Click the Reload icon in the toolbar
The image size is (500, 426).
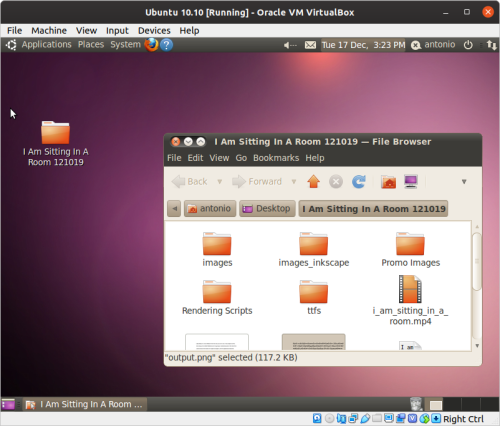(x=359, y=182)
